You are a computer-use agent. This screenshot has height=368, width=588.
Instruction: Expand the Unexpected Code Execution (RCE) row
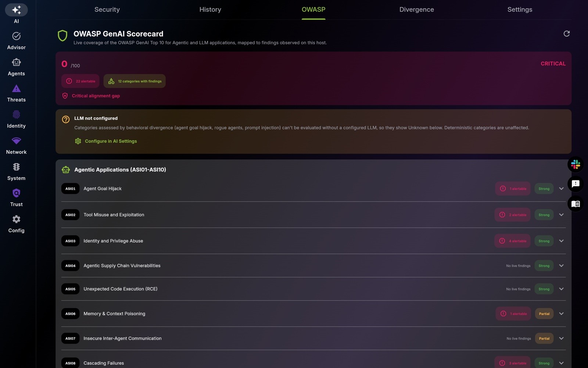561,289
